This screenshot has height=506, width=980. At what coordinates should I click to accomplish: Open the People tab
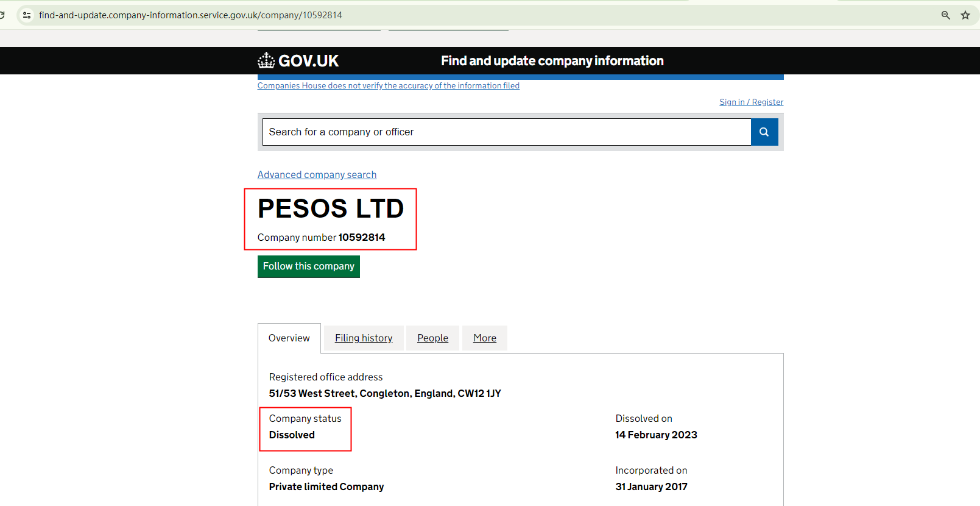coord(432,338)
